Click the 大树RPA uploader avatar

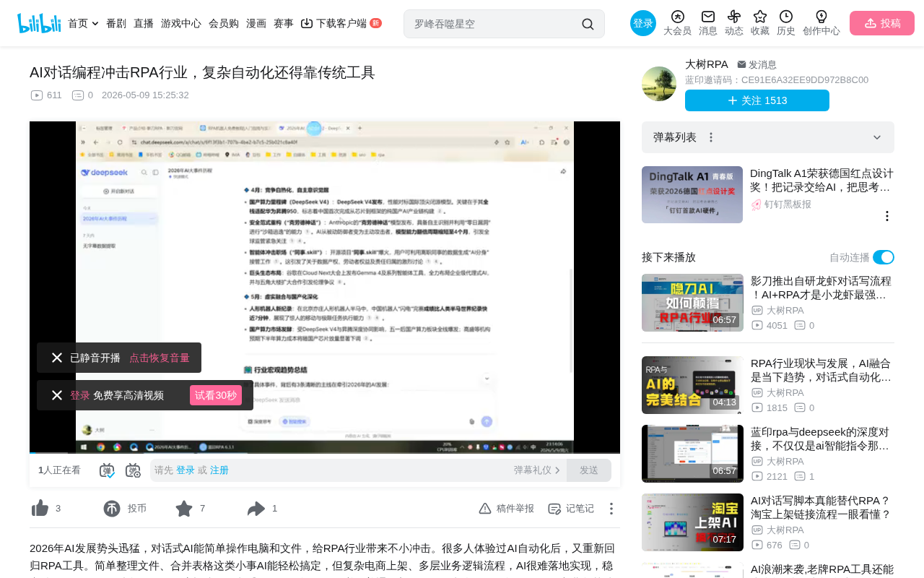[x=659, y=84]
